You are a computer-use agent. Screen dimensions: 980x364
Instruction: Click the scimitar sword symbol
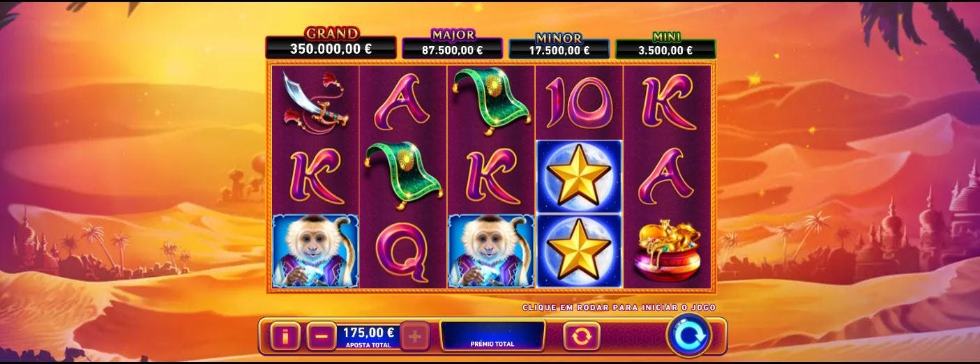[315, 103]
